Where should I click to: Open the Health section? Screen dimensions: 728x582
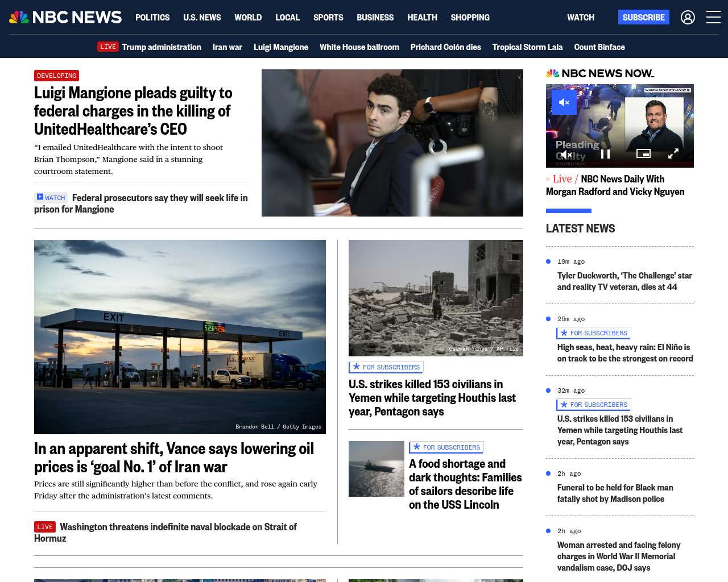point(422,18)
